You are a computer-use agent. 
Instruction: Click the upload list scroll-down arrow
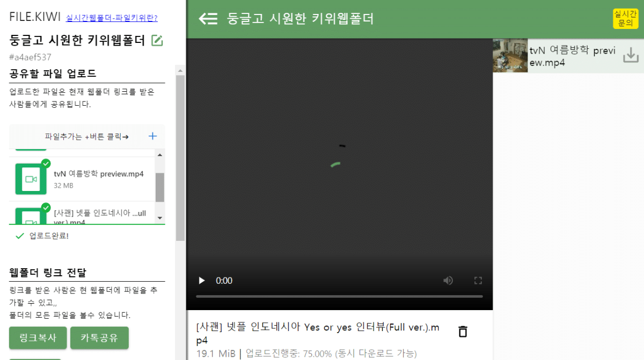click(x=159, y=218)
